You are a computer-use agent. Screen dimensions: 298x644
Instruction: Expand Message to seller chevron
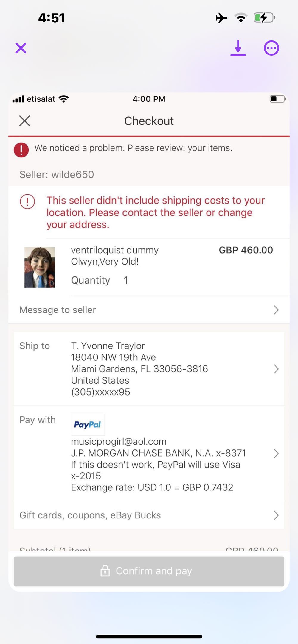[276, 310]
